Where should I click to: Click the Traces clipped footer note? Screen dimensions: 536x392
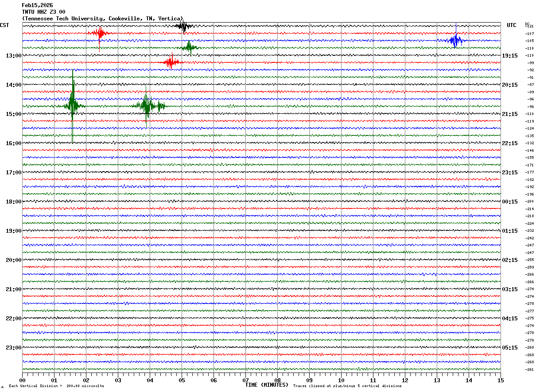[347, 386]
